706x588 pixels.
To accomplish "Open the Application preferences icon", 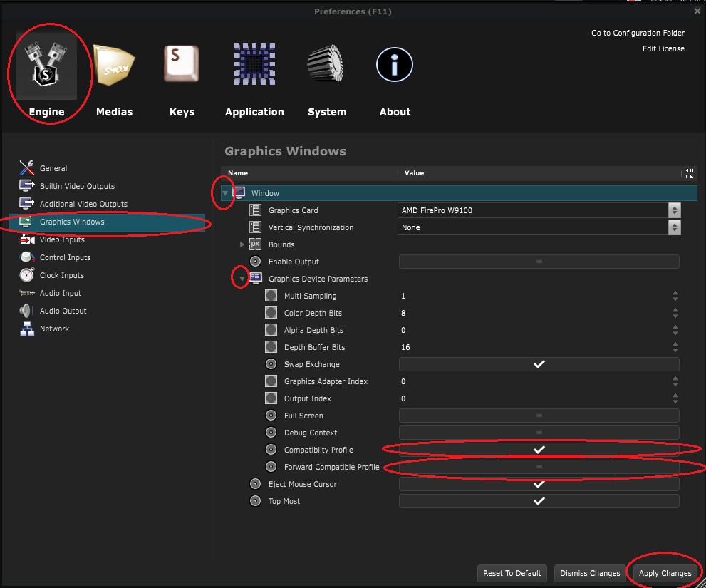I will 254,64.
